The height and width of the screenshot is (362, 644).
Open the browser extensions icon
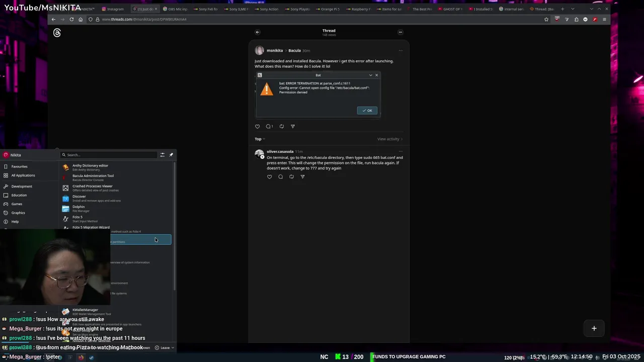pos(576,19)
